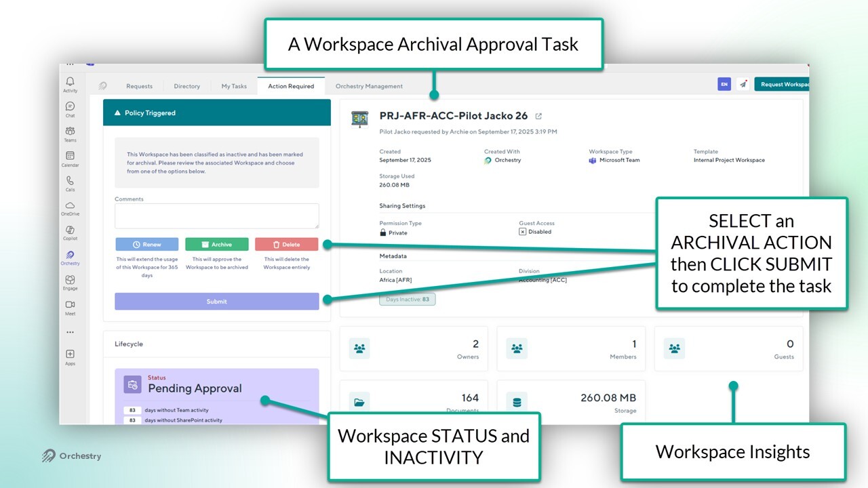
Task: Open OneDrive from the left rail
Action: pyautogui.click(x=70, y=208)
